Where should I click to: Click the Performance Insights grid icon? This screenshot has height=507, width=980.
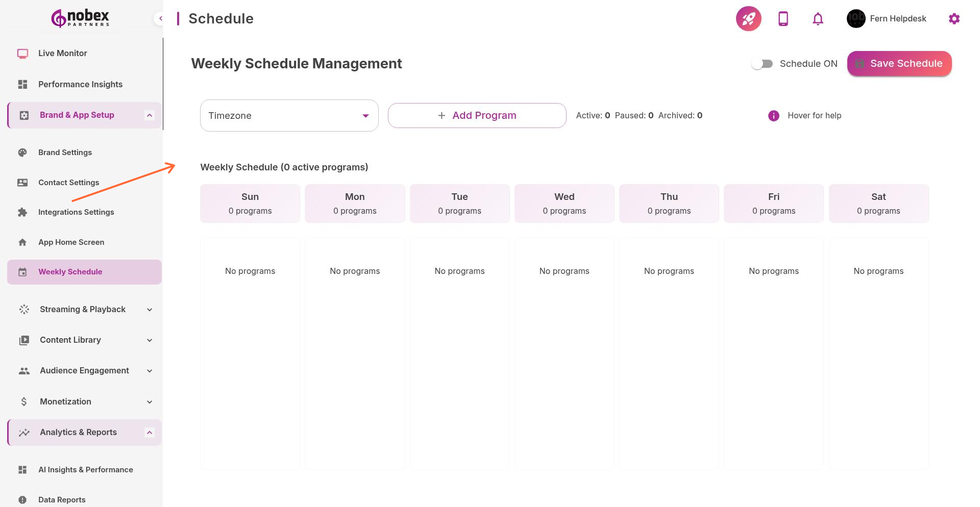click(x=22, y=84)
